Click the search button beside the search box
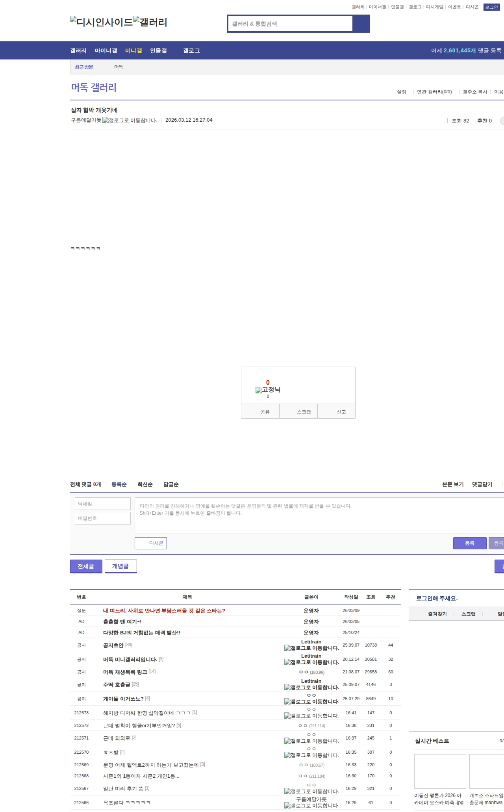This screenshot has width=504, height=812. [x=361, y=24]
